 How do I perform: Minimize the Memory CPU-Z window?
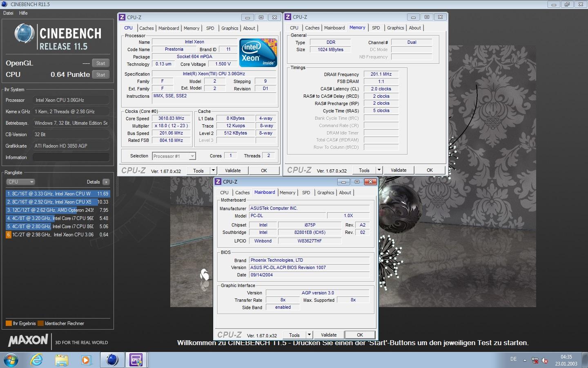point(413,17)
